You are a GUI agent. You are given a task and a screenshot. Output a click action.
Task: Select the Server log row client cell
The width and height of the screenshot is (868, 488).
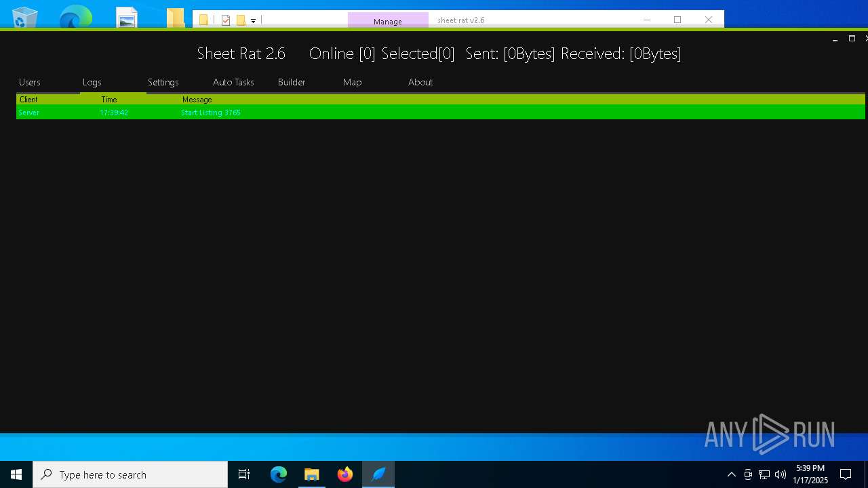29,113
